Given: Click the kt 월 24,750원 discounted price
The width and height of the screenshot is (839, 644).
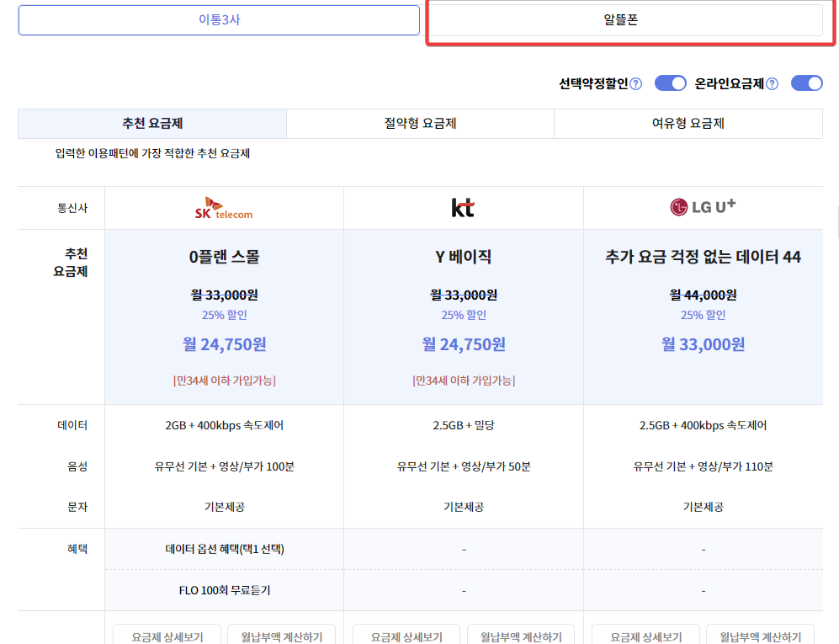Looking at the screenshot, I should (464, 344).
